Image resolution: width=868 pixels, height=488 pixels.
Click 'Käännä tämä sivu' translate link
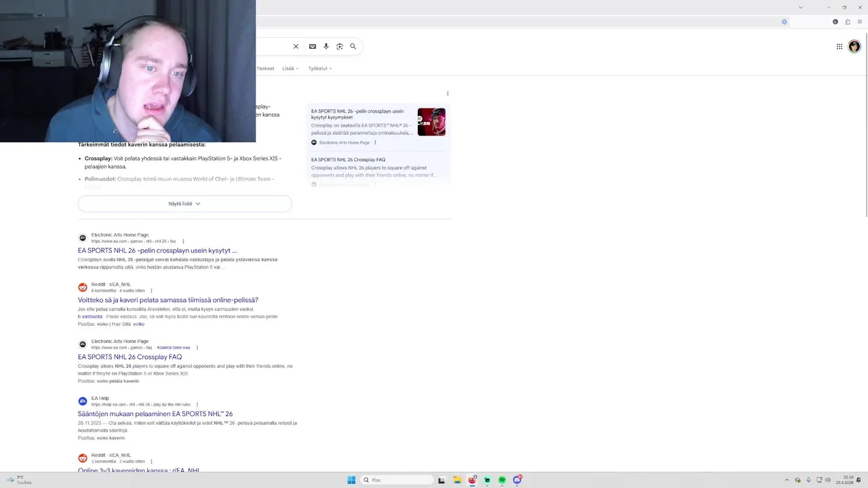(x=174, y=348)
